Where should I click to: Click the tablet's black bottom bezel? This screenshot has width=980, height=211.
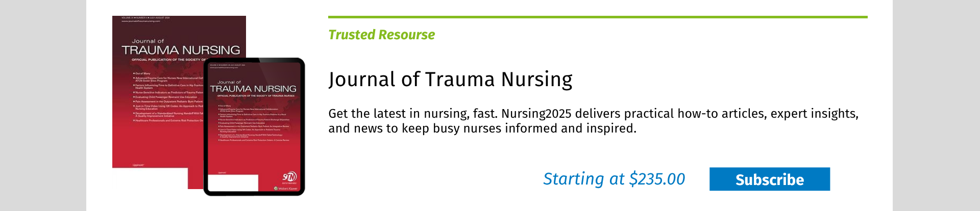point(254,193)
